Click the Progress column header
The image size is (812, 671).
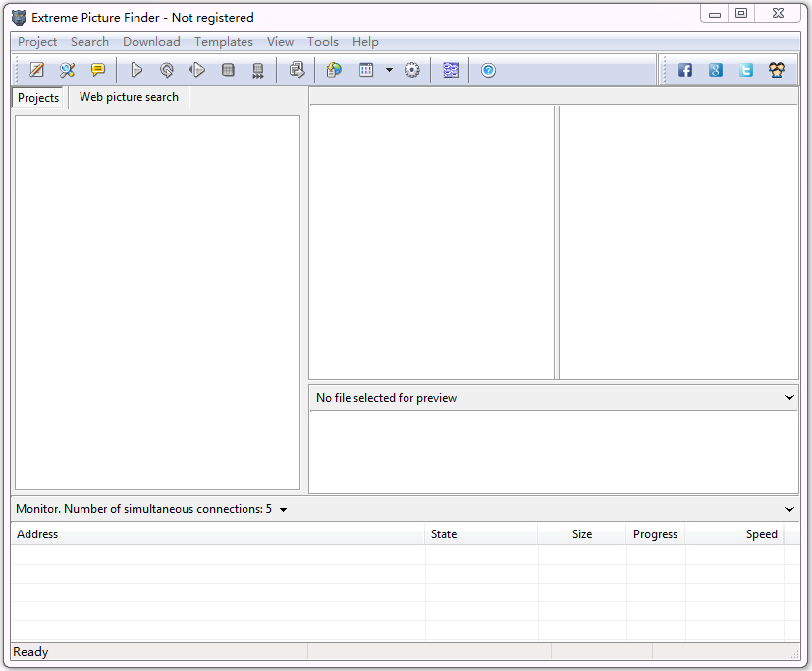(x=655, y=534)
